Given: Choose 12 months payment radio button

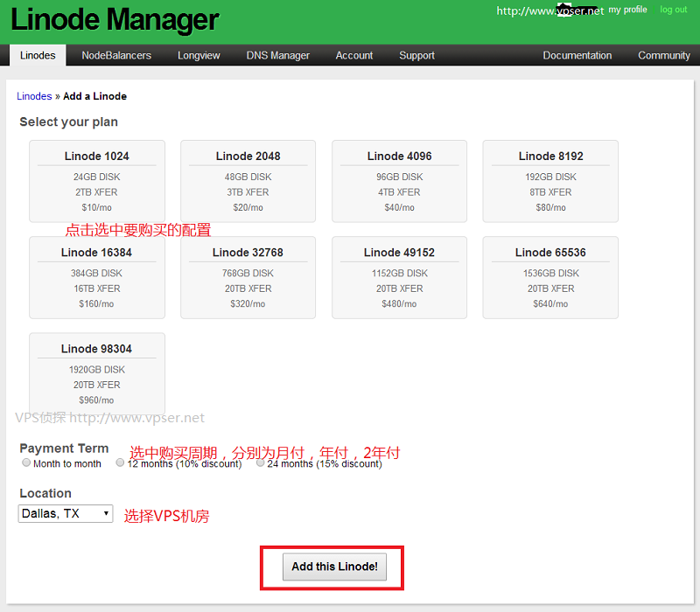Looking at the screenshot, I should (x=120, y=462).
